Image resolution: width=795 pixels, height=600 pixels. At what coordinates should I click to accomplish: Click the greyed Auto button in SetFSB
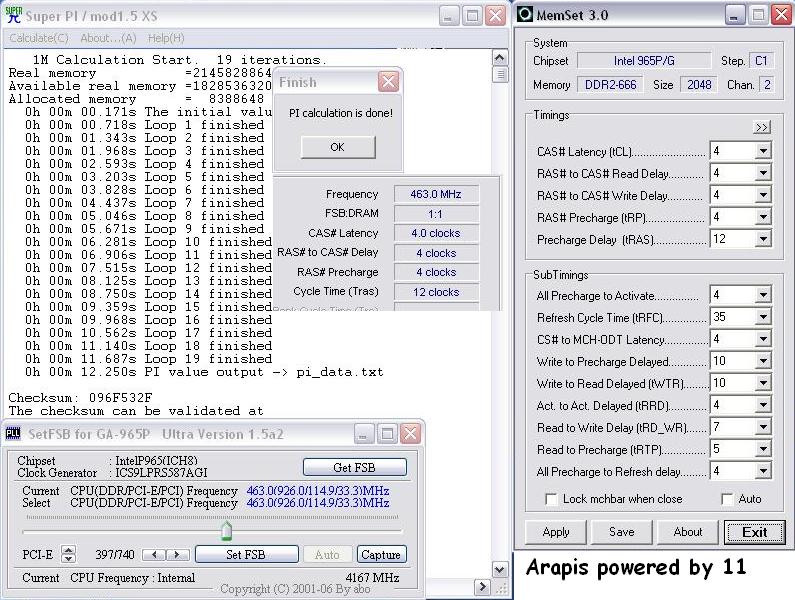[327, 554]
